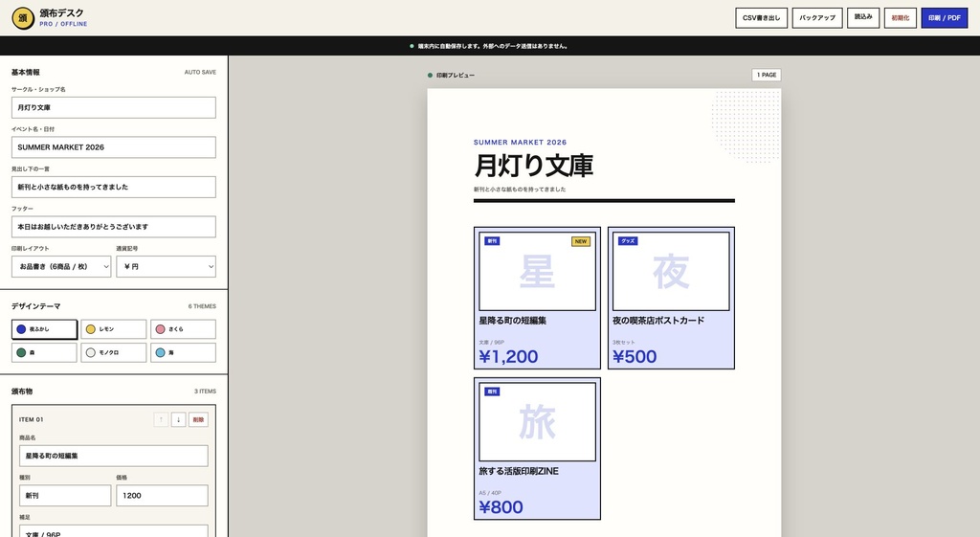Screen dimensions: 980x537
Task: Edit the サークル・ショップ名 field 月灯り文庫
Action: tap(114, 107)
